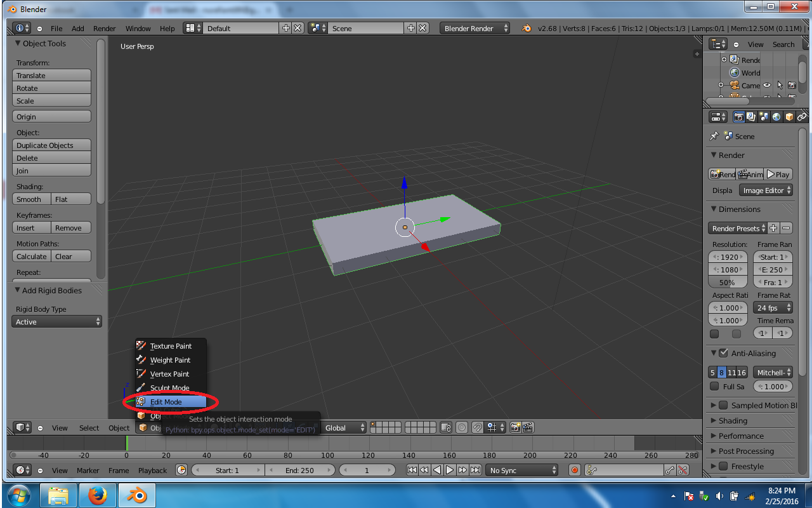This screenshot has height=508, width=812.
Task: Play animation in reverse
Action: click(437, 470)
